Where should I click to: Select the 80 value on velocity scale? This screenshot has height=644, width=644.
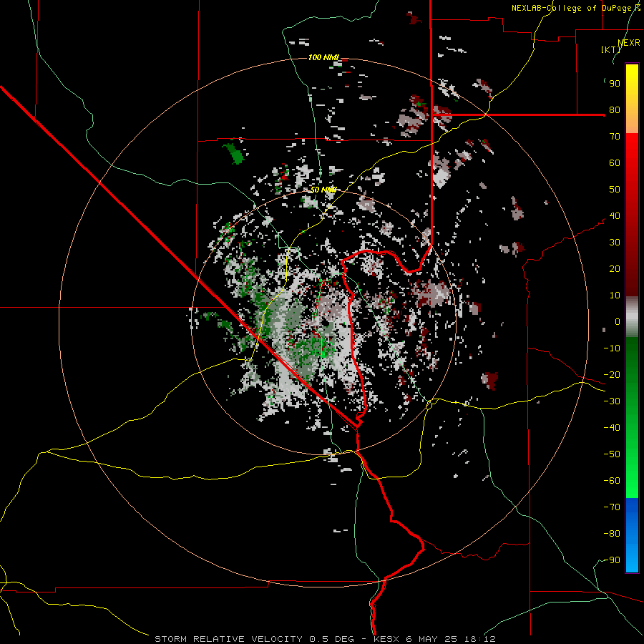click(x=615, y=110)
